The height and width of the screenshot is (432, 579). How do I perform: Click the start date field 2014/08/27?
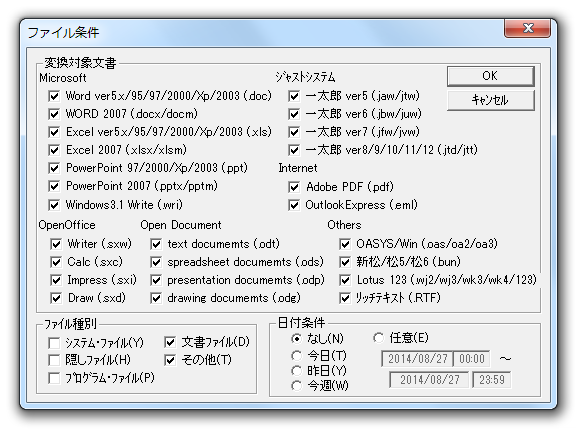click(417, 359)
